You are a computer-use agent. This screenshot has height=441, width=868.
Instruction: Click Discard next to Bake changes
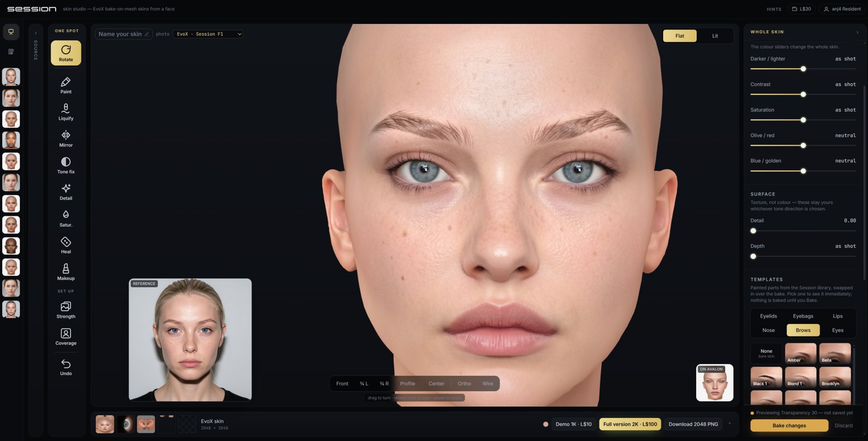[844, 426]
